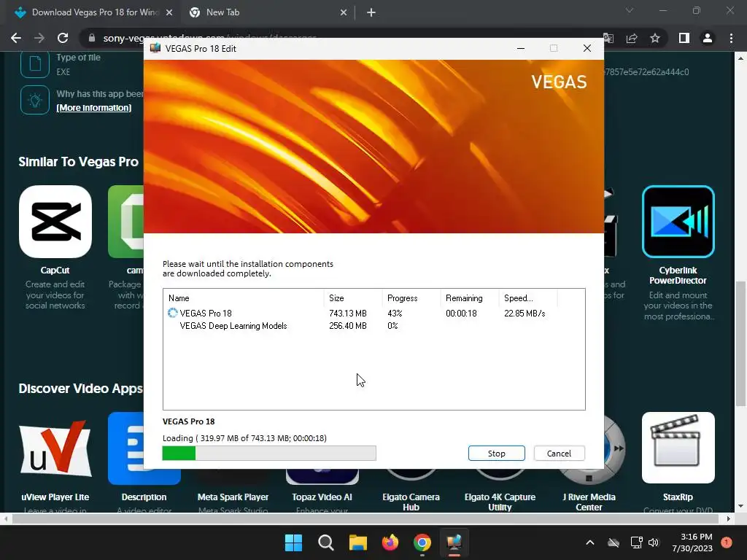Click the VEGAS installer title bar icon
Viewport: 747px width, 560px height.
pyautogui.click(x=155, y=48)
